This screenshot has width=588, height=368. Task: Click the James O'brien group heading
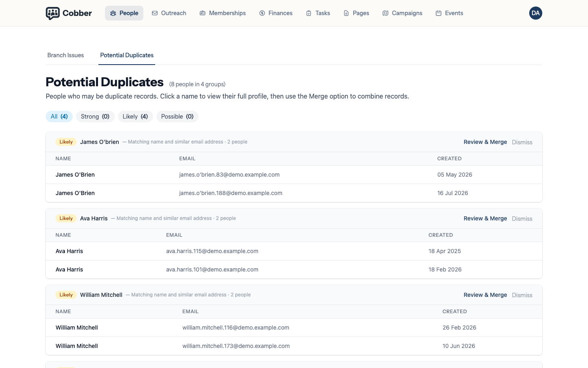pos(100,142)
